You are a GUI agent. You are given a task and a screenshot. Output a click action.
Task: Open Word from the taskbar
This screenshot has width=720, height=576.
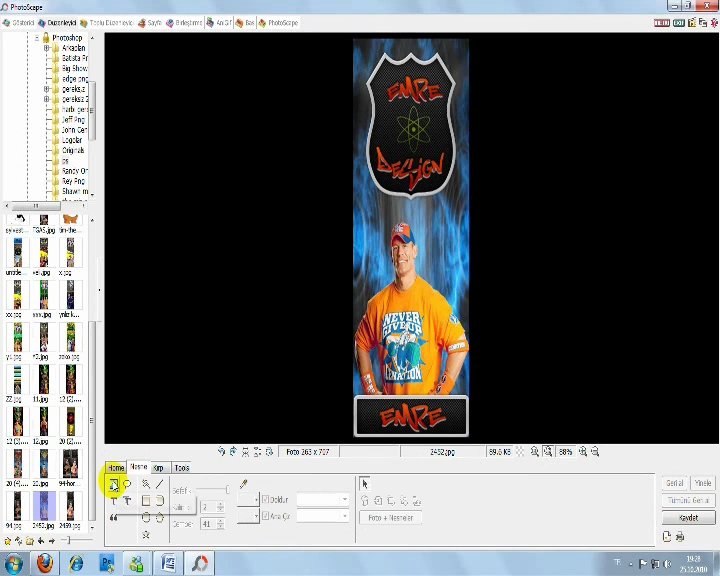pos(169,563)
